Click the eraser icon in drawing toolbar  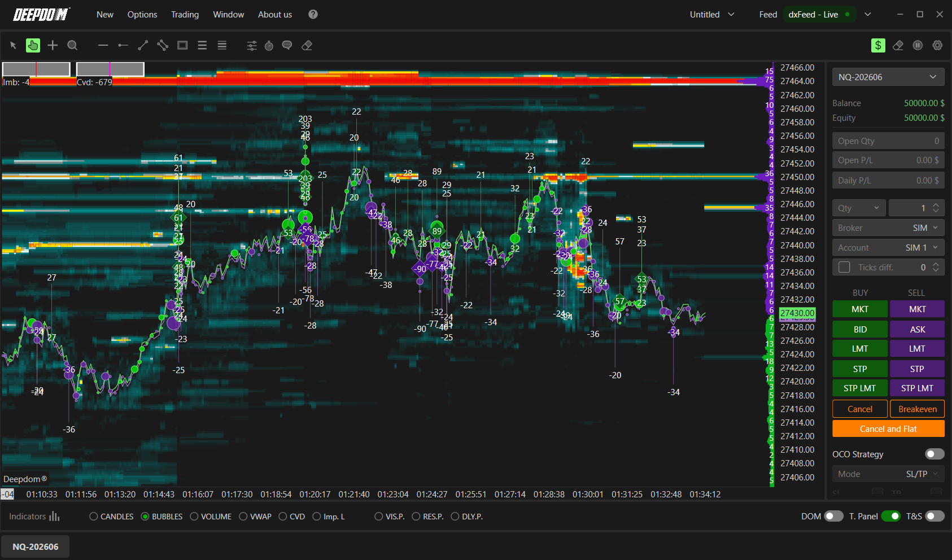(x=307, y=45)
